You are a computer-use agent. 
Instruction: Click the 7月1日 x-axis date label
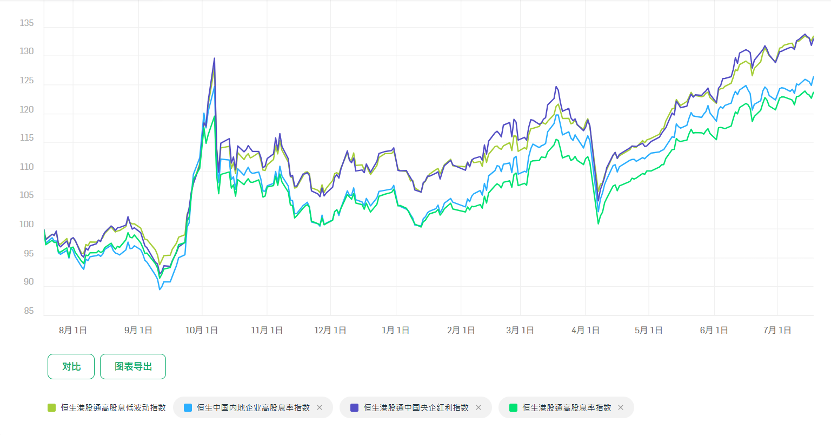point(778,329)
